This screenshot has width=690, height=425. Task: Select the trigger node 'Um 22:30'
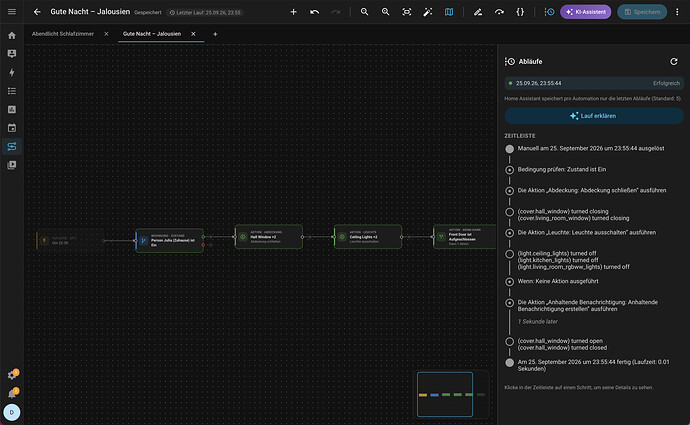(x=69, y=240)
